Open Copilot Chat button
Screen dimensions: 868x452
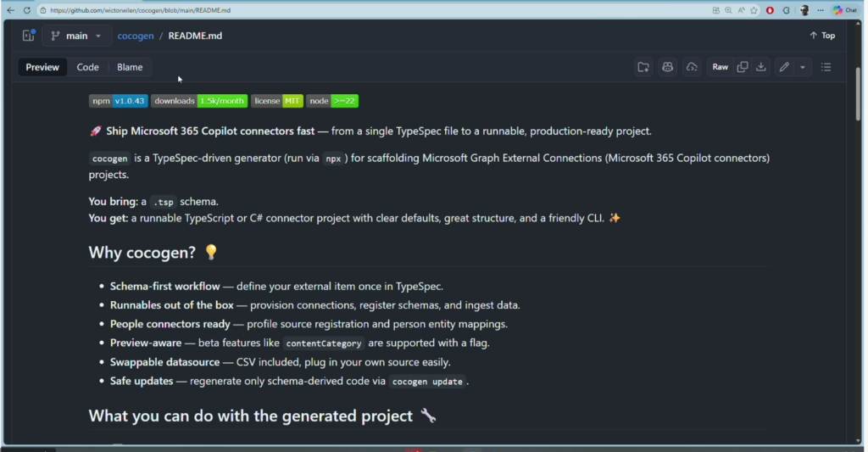(845, 10)
